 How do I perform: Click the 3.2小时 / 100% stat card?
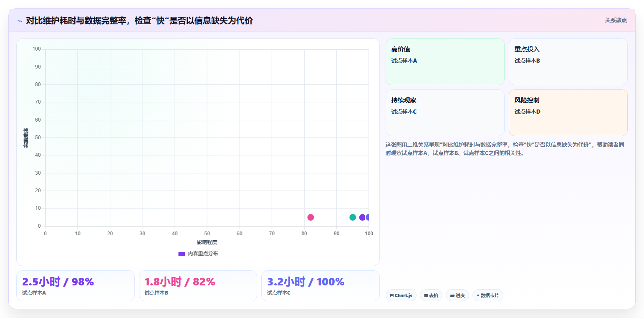point(321,286)
